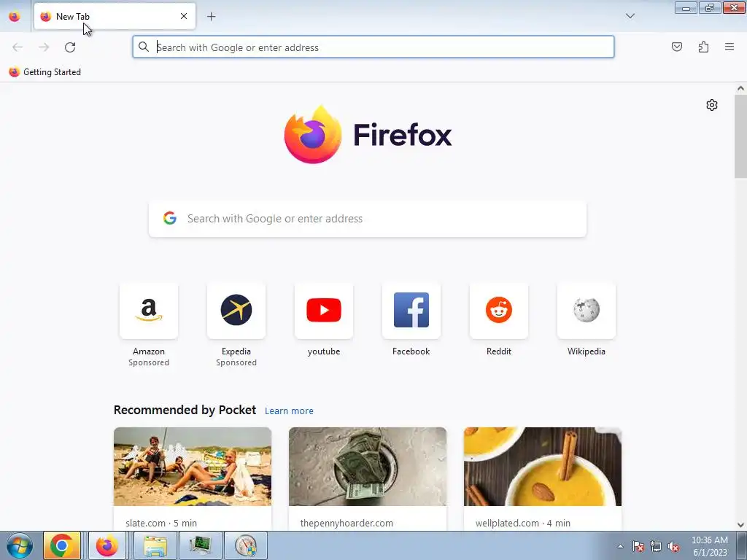The height and width of the screenshot is (560, 747).
Task: Click the wellplated.com · 4 min label
Action: [522, 523]
